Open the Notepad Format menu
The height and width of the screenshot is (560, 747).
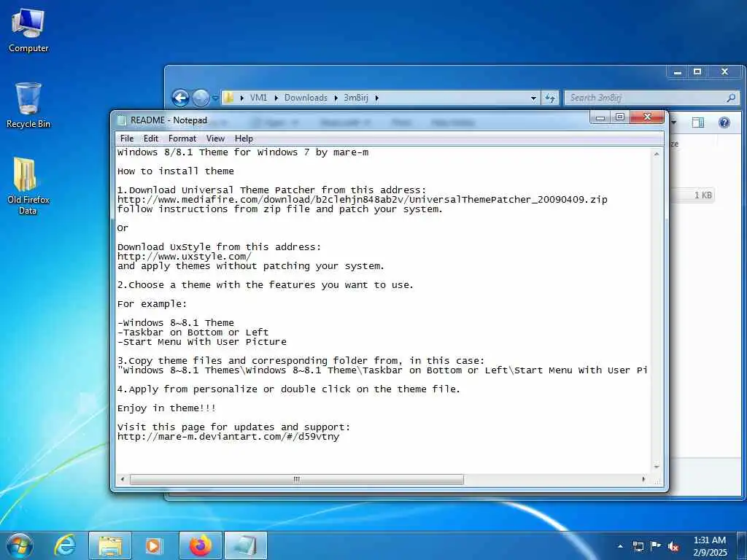click(182, 139)
